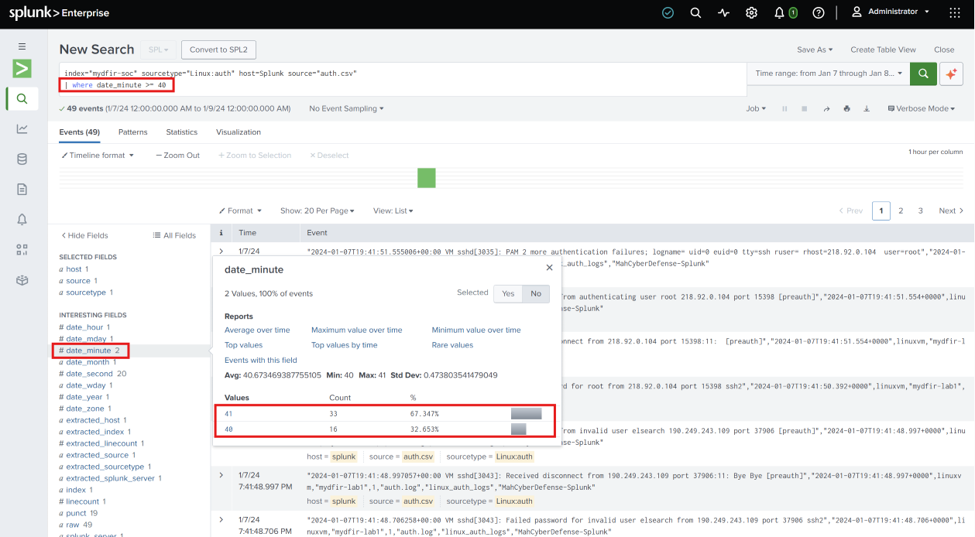Image resolution: width=975 pixels, height=537 pixels.
Task: Open the time range picker dropdown
Action: pos(828,73)
